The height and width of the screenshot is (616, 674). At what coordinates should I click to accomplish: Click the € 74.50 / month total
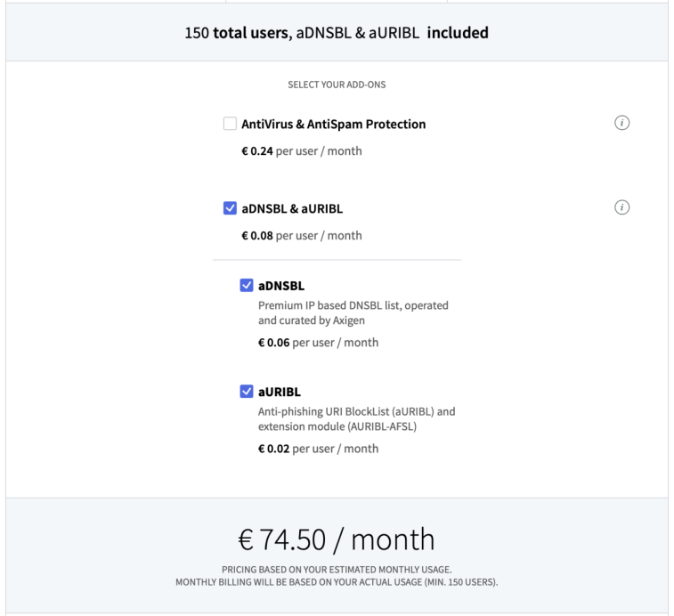click(x=337, y=539)
